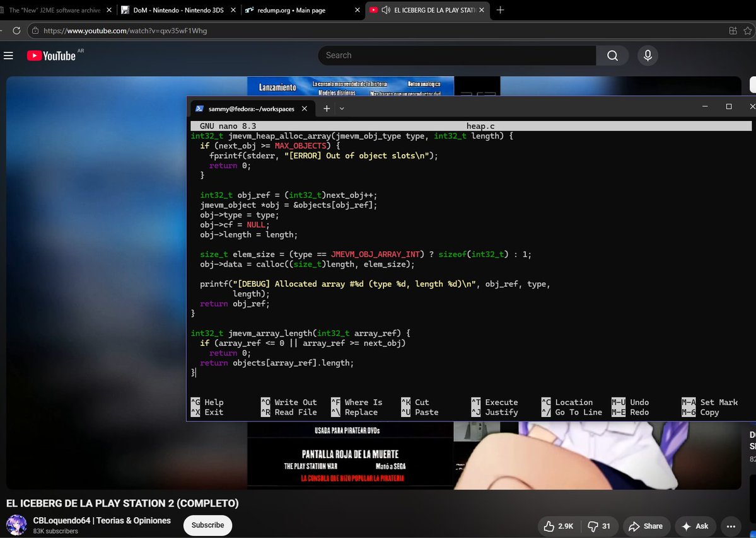
Task: Click the ^K Cut shortcut label
Action: (x=415, y=402)
